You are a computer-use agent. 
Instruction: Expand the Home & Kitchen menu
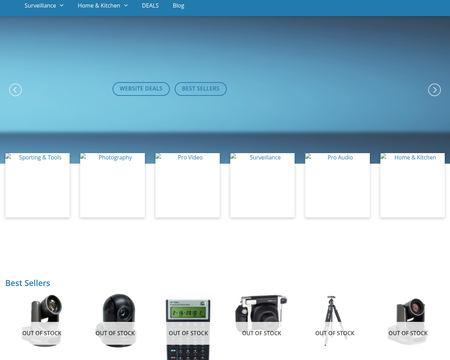tap(102, 6)
